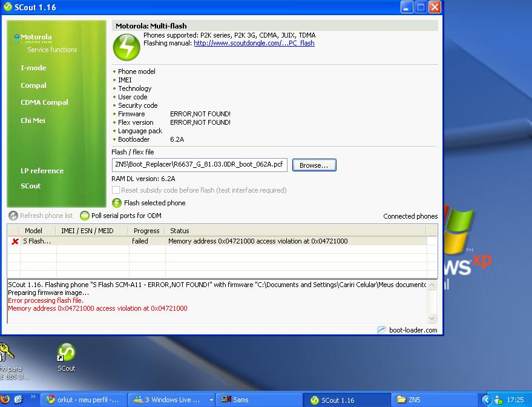Click the Internet Explorer quick launch icon

[18, 399]
